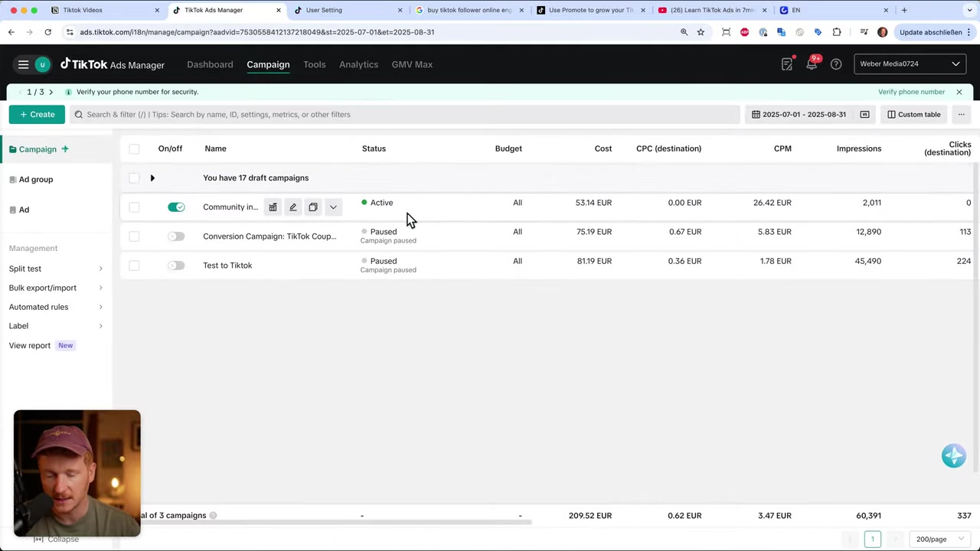The height and width of the screenshot is (551, 980).
Task: Open the date range picker 2025-07-01 - 2025-08-31
Action: 799,115
